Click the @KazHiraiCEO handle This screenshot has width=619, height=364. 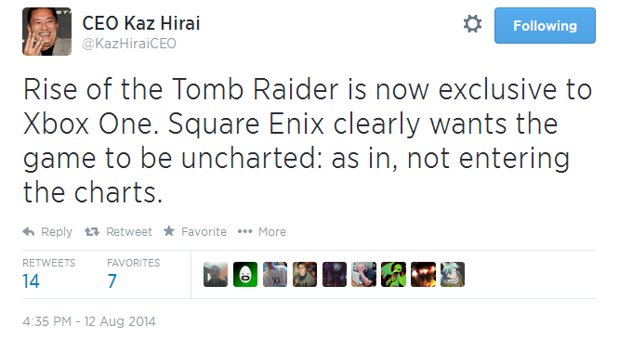pyautogui.click(x=129, y=44)
